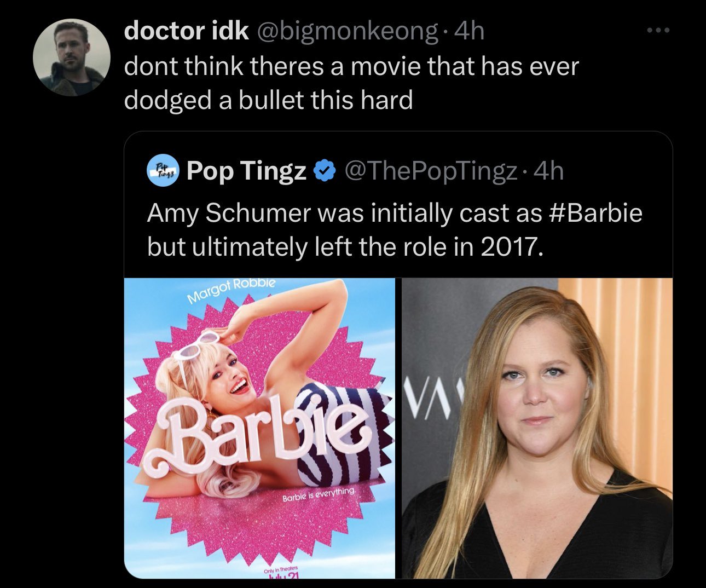706x588 pixels.
Task: View the Barbie movie poster image
Action: tap(259, 428)
